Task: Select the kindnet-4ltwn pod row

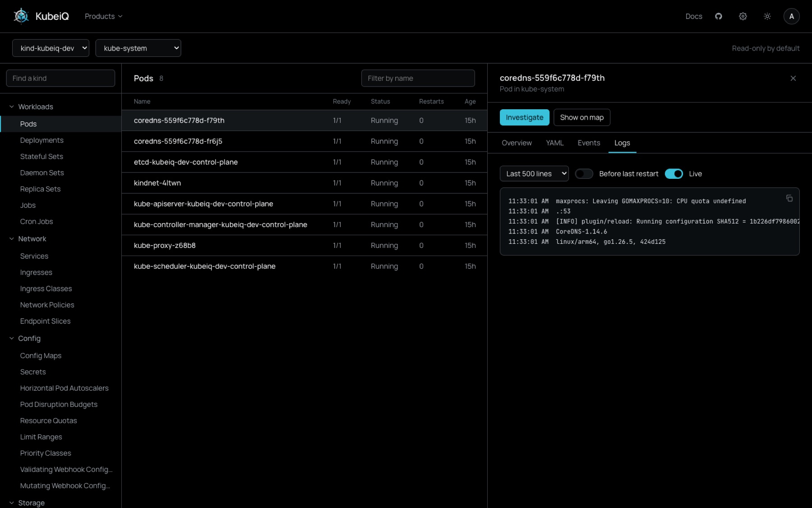Action: 304,183
